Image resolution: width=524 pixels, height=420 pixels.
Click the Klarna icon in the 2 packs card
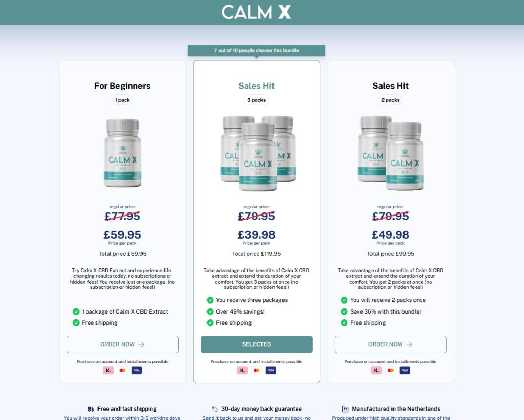pyautogui.click(x=376, y=370)
